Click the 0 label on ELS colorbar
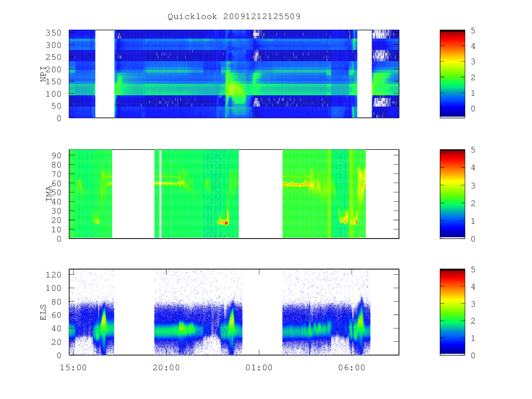Viewport: 532px width, 399px height. tap(473, 355)
